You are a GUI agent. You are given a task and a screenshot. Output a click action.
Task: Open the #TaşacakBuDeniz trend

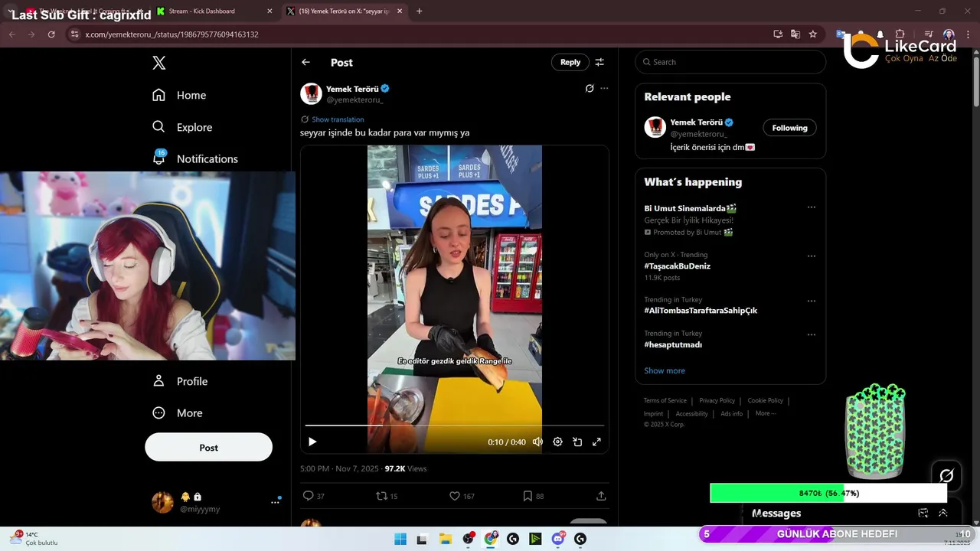(x=677, y=266)
